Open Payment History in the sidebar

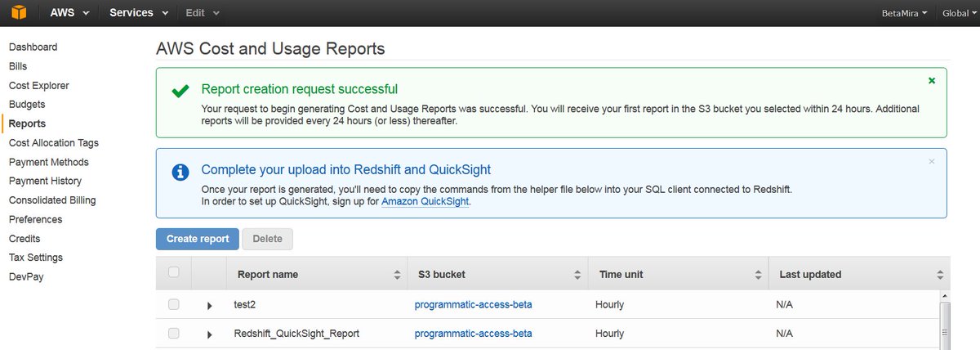click(46, 181)
